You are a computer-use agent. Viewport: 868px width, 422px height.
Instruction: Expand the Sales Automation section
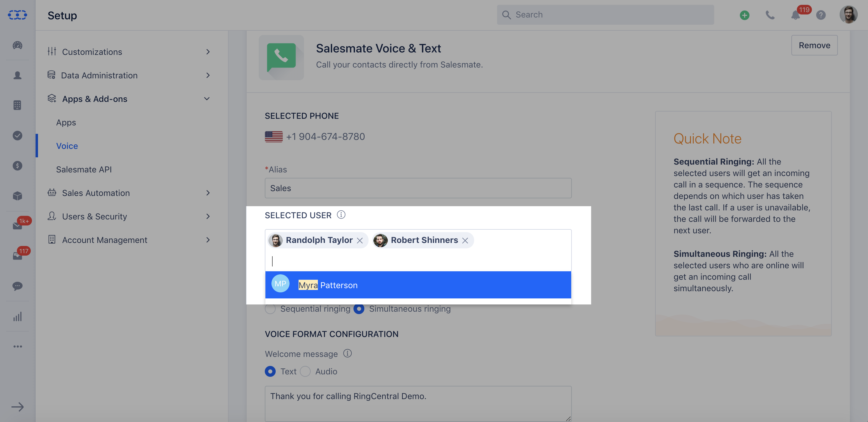129,193
